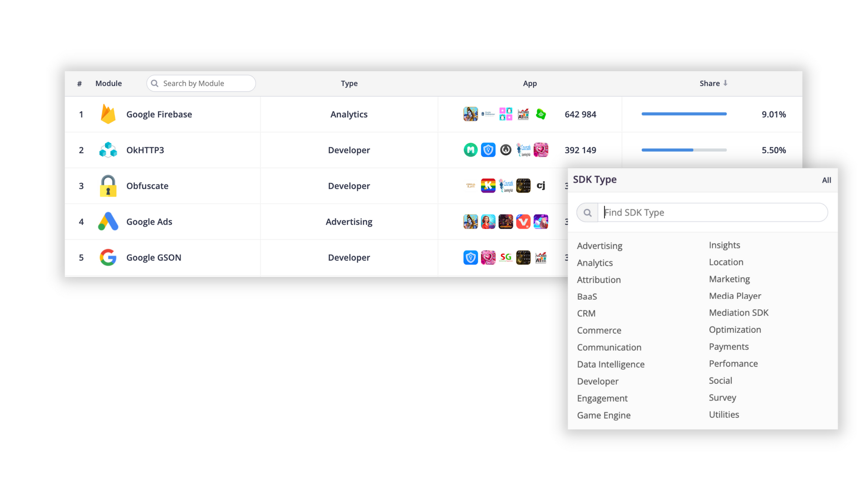868x496 pixels.
Task: Select Developer in the SDK Type list
Action: click(x=598, y=381)
